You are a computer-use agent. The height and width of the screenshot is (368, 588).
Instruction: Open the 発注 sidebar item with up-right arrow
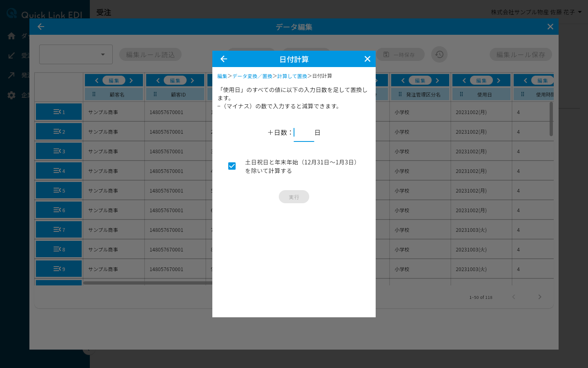(x=11, y=75)
